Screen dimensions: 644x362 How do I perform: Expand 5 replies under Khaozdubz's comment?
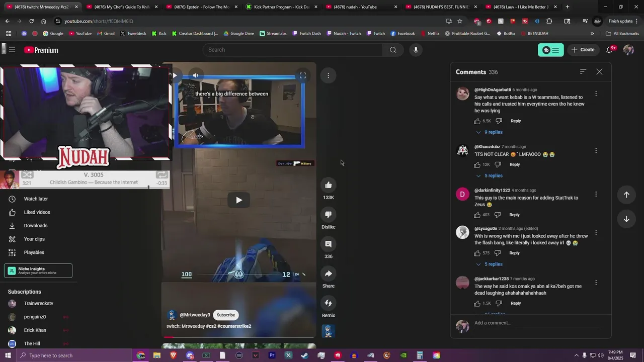click(489, 176)
